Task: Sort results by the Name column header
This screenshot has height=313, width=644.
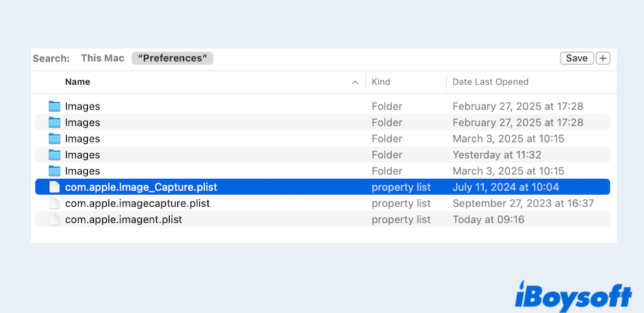Action: (x=77, y=82)
